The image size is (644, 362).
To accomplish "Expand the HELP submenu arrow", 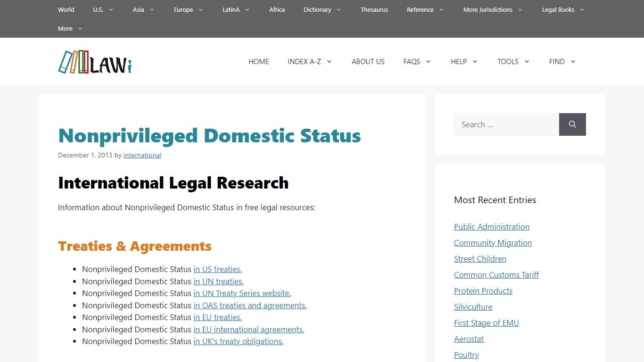I will [x=475, y=61].
